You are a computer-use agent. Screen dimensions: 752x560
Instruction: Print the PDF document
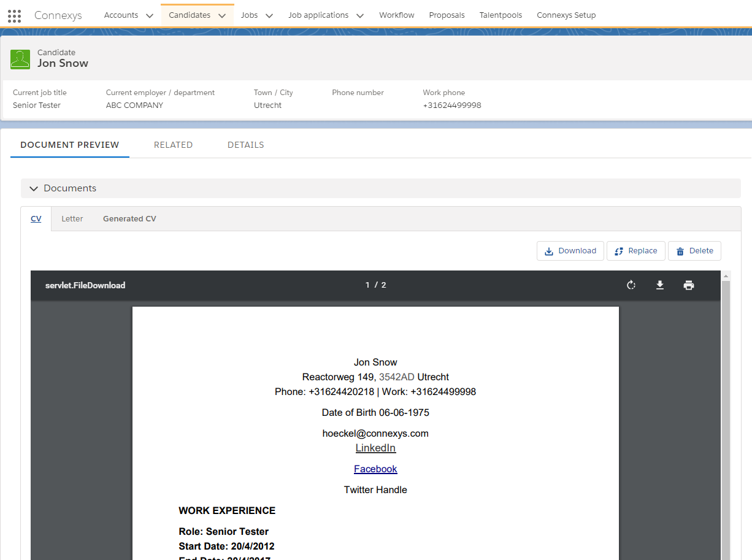pyautogui.click(x=689, y=285)
